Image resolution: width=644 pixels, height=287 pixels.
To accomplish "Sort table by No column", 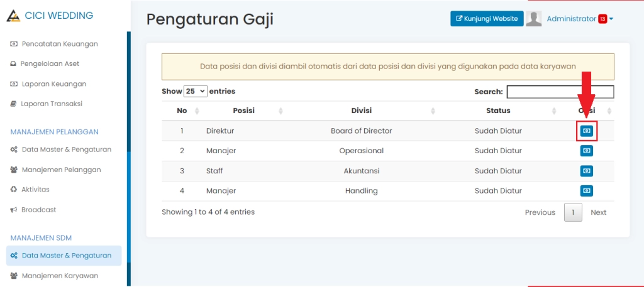I will [182, 111].
